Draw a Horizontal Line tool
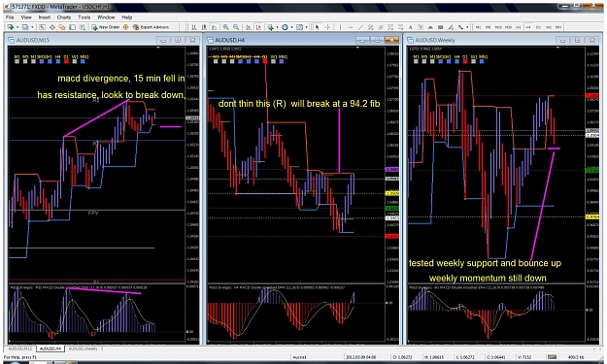This screenshot has width=607, height=364. [x=351, y=27]
